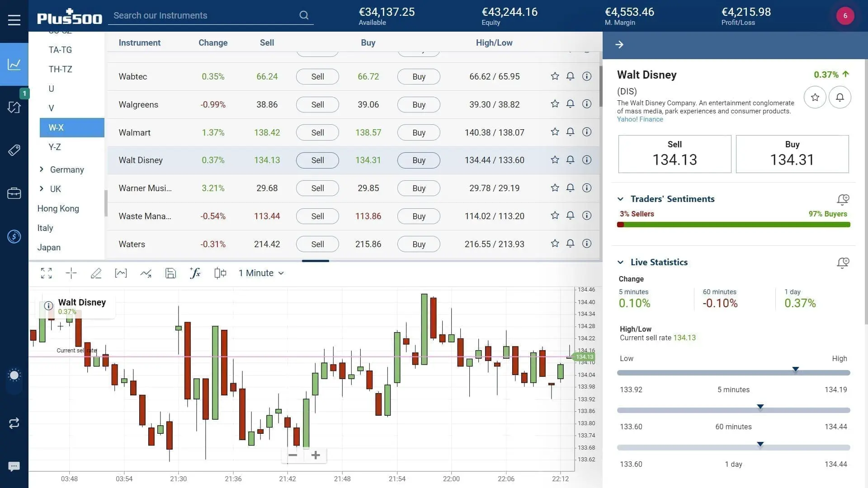Open info icon for Walmart row
The image size is (868, 488).
(586, 132)
